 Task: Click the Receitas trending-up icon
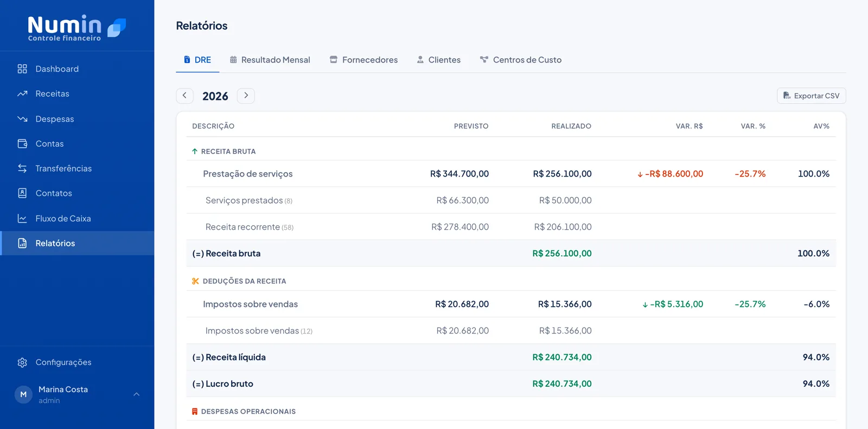tap(22, 94)
